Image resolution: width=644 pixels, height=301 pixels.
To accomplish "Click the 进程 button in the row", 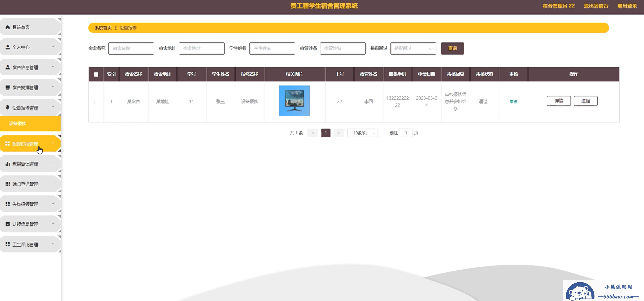I will [585, 101].
